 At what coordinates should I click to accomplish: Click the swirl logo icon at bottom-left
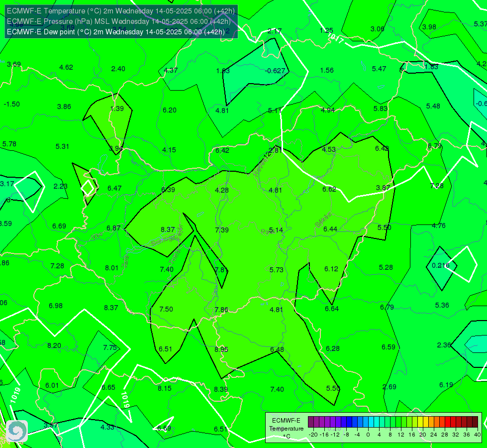click(x=17, y=431)
